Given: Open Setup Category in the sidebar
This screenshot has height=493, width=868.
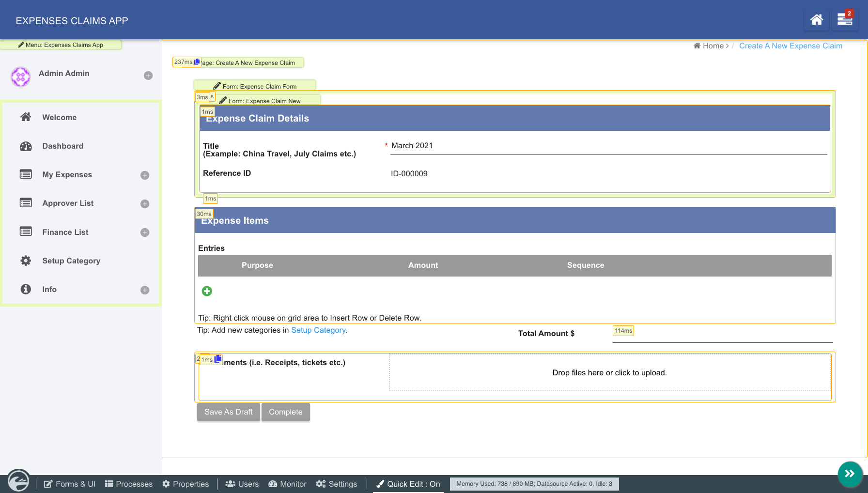Looking at the screenshot, I should (71, 261).
